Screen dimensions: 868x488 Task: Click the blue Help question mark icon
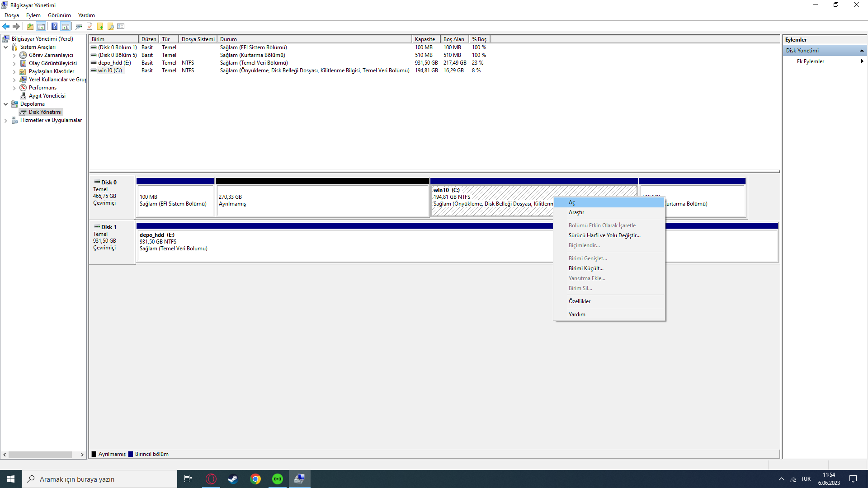tap(54, 26)
